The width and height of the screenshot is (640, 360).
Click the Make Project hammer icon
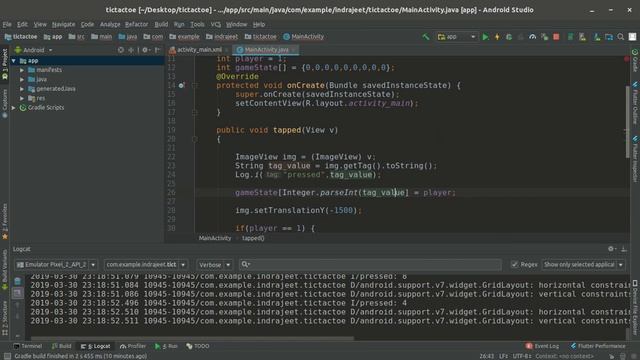click(426, 37)
